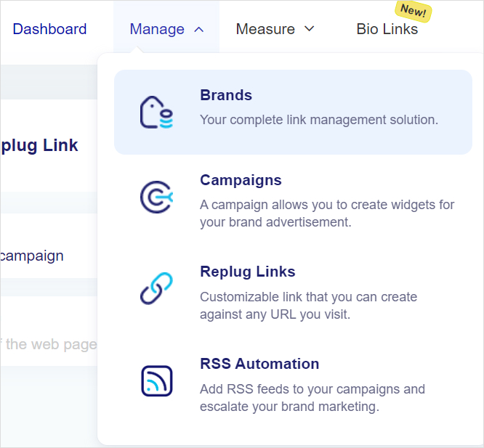484x448 pixels.
Task: Click the Manage chevron arrow
Action: (x=199, y=30)
